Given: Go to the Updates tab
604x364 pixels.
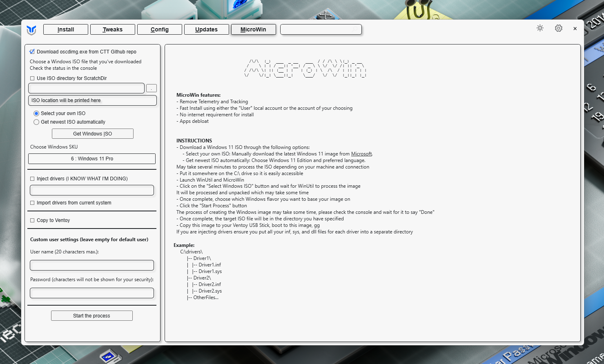Looking at the screenshot, I should [206, 29].
